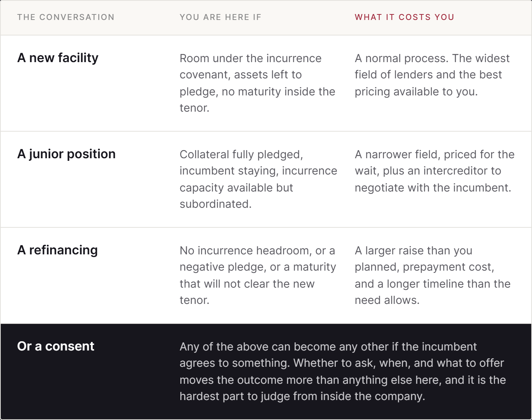The width and height of the screenshot is (532, 420).
Task: Select the 'A junior position' row title
Action: [66, 154]
